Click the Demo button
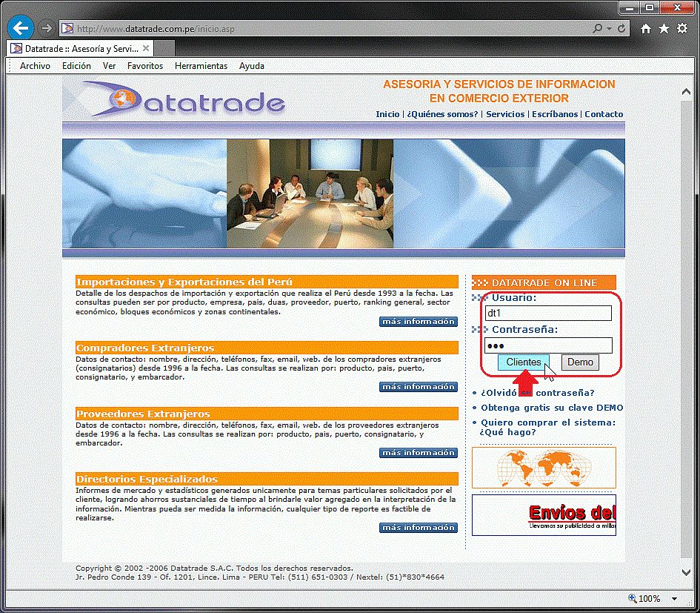The height and width of the screenshot is (613, 700). [x=580, y=362]
